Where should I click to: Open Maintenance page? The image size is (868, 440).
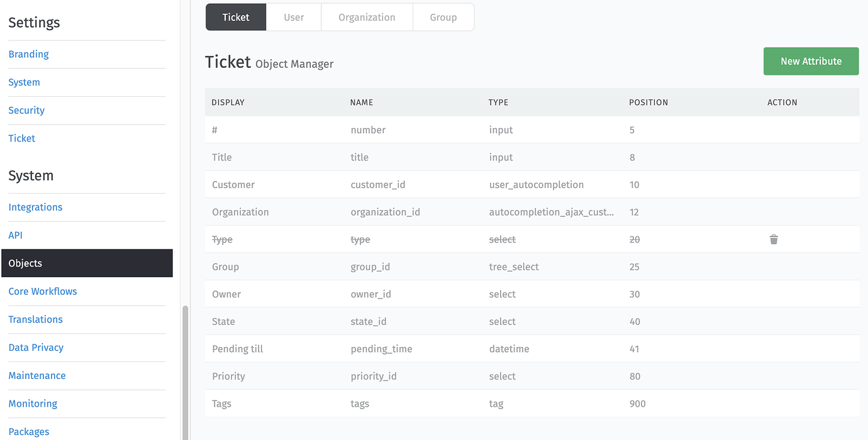[x=36, y=375]
